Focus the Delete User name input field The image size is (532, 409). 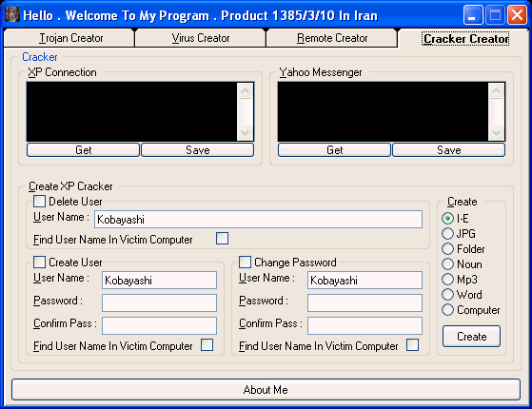pos(259,220)
